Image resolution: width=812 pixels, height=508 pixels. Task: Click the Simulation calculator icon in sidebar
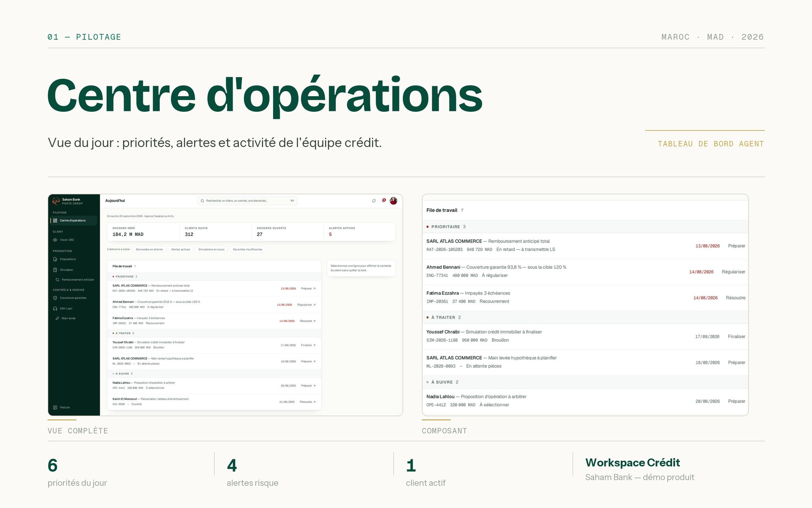pyautogui.click(x=55, y=270)
